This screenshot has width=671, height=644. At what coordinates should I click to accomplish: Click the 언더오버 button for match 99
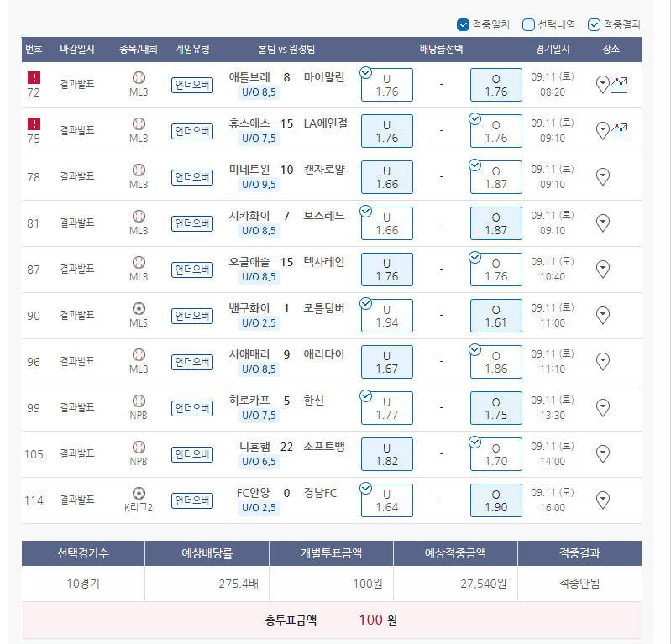[192, 408]
